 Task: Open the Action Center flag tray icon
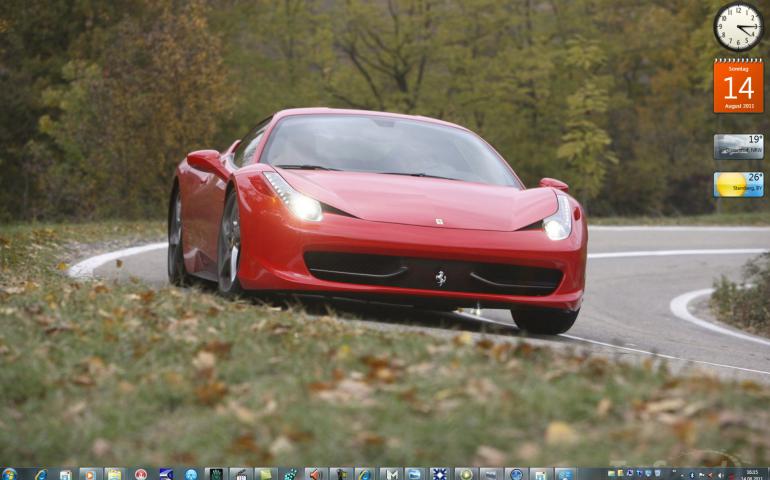701,476
